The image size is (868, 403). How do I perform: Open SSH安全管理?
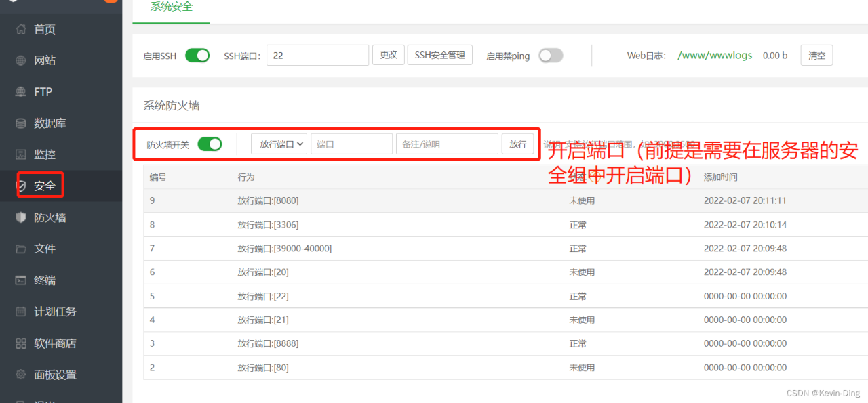click(x=440, y=55)
